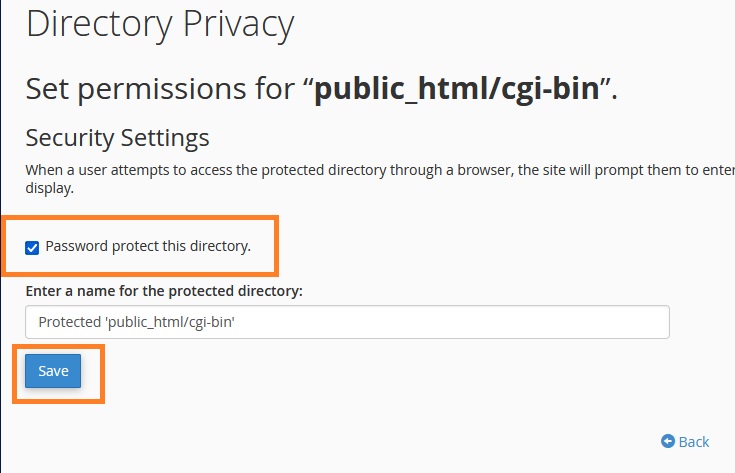Click the Directory Privacy page heading

click(x=160, y=23)
